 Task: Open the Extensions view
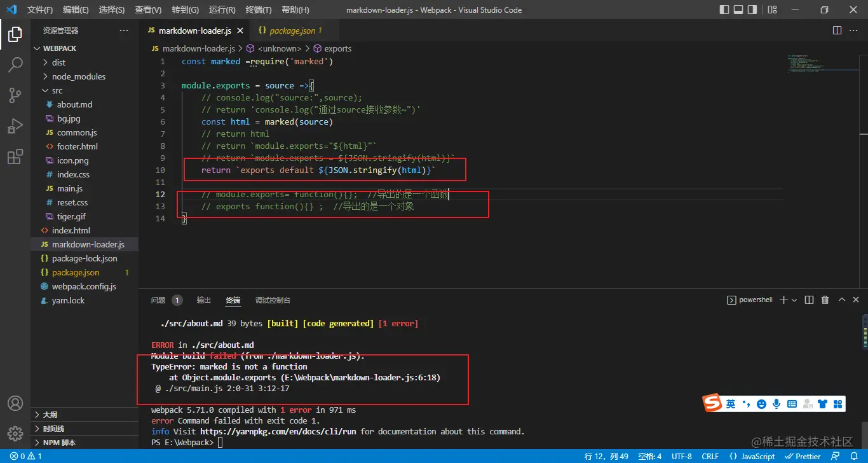[15, 156]
